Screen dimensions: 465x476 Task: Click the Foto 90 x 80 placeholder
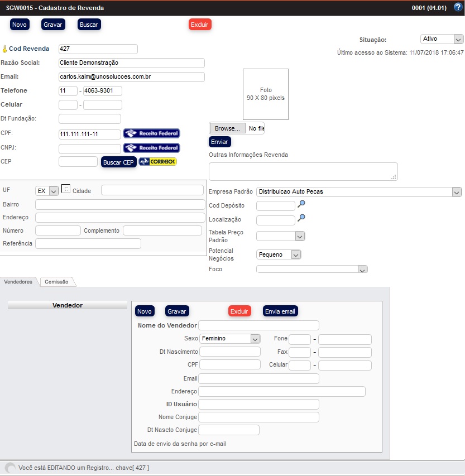point(265,94)
